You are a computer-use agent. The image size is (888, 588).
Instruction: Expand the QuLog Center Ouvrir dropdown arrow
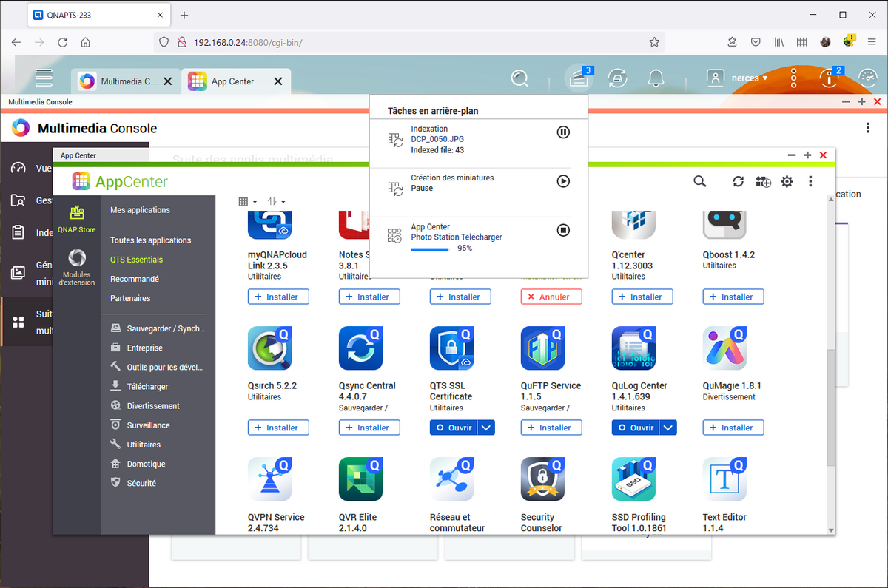667,428
